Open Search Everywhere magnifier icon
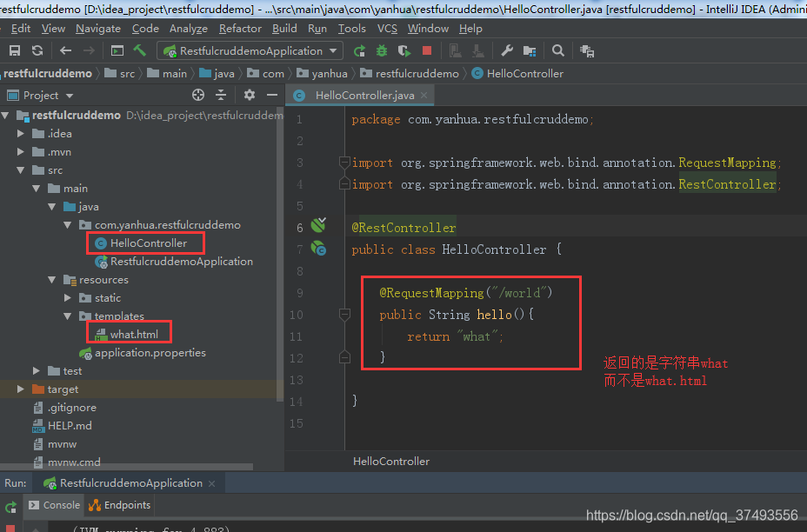The height and width of the screenshot is (532, 807). click(x=558, y=50)
